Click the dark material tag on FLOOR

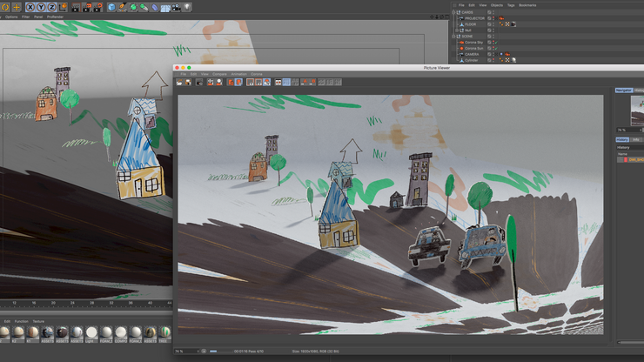point(513,24)
